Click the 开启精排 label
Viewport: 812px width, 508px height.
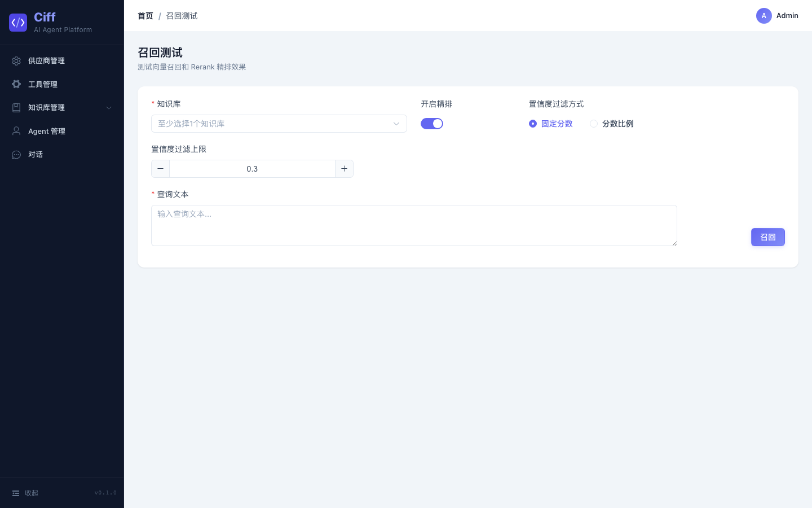point(436,104)
